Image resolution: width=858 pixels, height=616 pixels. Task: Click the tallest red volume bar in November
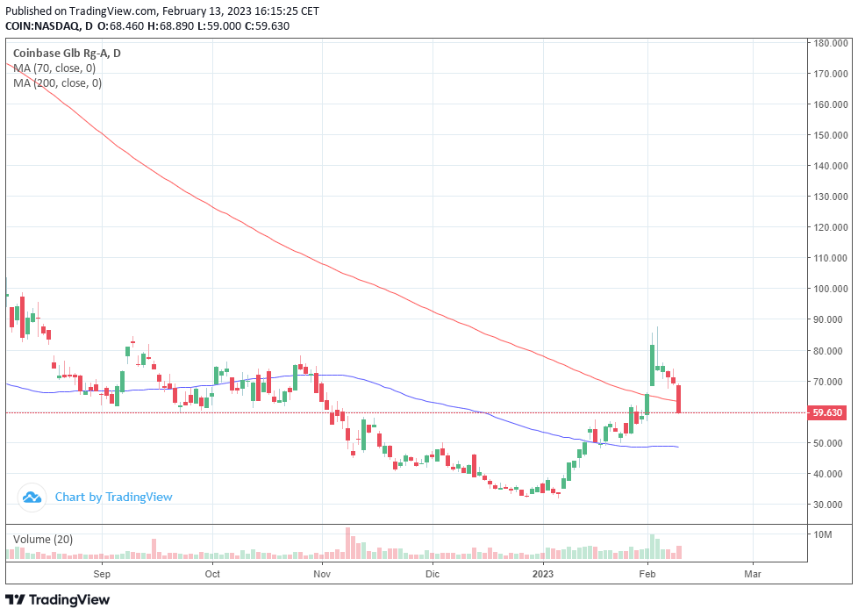click(x=348, y=543)
